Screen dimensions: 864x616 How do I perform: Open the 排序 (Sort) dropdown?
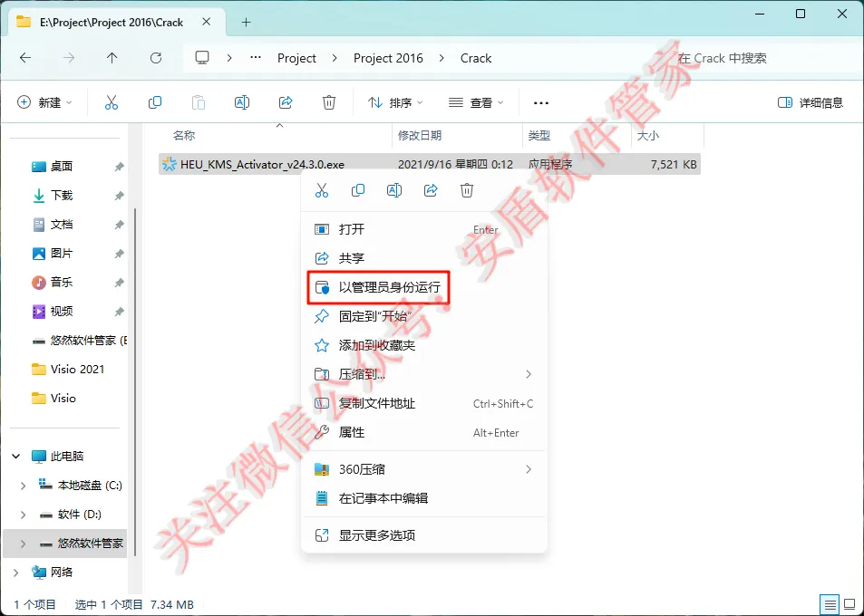click(395, 102)
